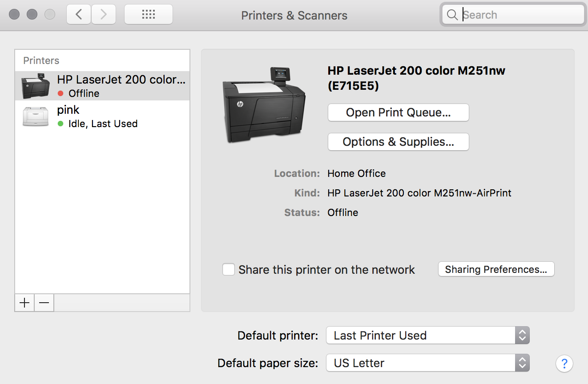The height and width of the screenshot is (384, 588).
Task: Remove selected printer with minus button
Action: tap(44, 303)
